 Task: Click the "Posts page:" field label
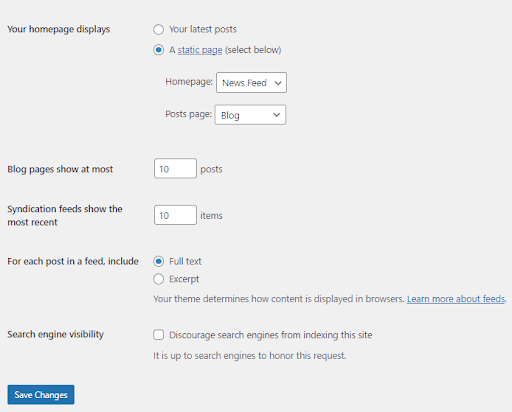pos(189,114)
